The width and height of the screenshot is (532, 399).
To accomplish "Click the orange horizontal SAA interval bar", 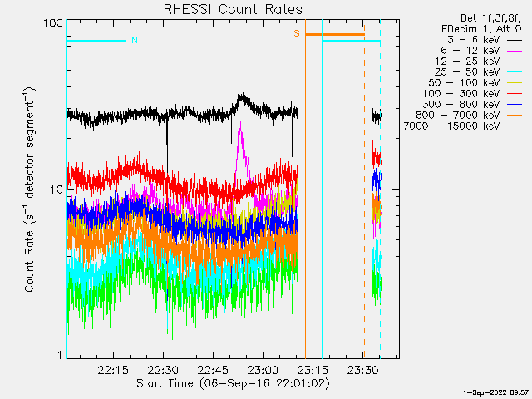I will click(x=335, y=34).
